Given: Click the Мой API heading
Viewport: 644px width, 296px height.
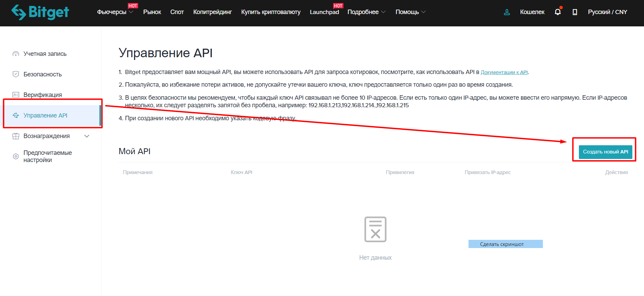Looking at the screenshot, I should (134, 151).
